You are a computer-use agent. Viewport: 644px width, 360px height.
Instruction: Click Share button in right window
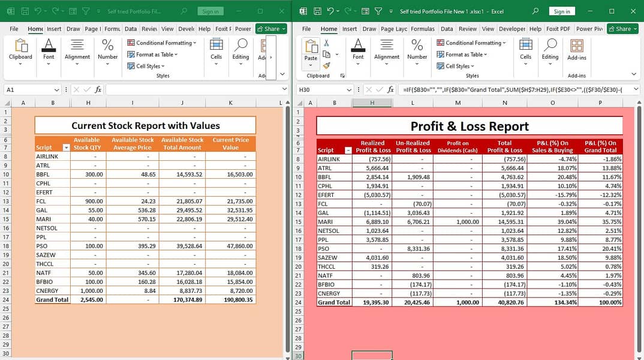[x=622, y=29]
